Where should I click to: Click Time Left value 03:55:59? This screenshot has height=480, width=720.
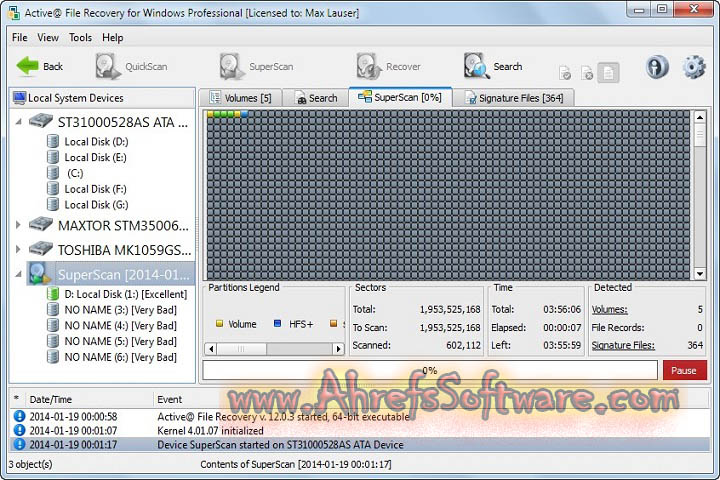tap(562, 345)
